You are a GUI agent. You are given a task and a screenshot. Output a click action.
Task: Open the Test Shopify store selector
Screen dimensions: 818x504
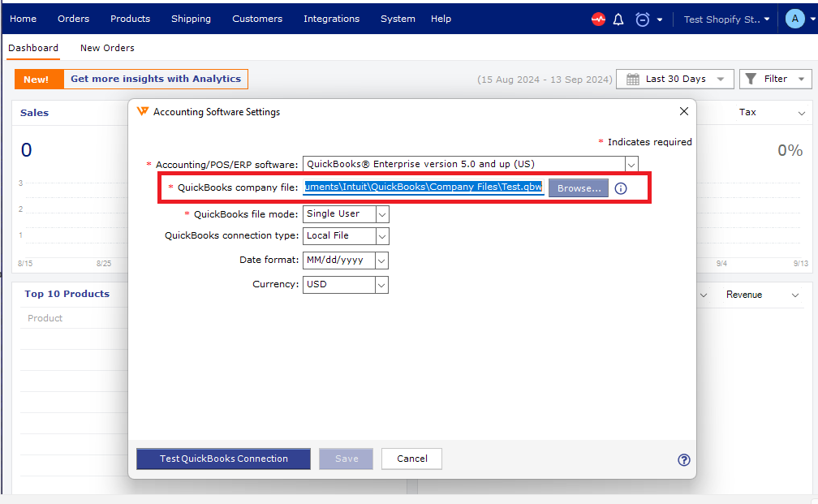pyautogui.click(x=726, y=19)
